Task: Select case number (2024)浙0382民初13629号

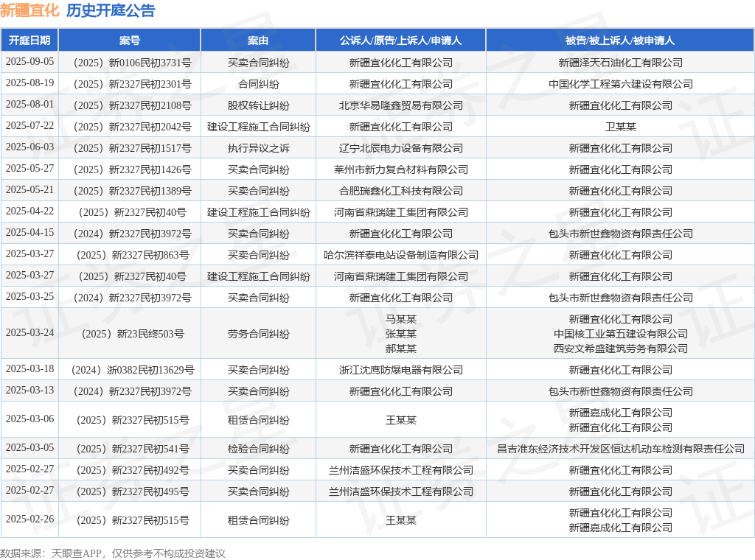Action: (133, 370)
